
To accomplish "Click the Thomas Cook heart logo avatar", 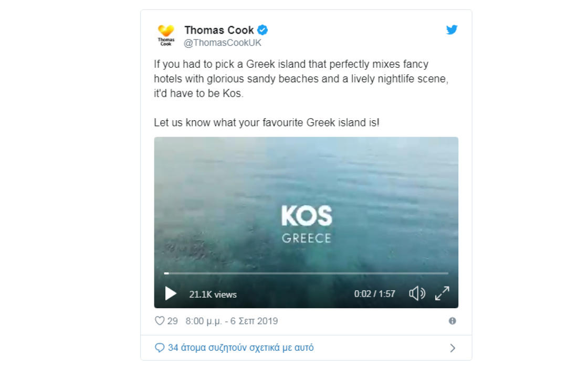I will tap(166, 35).
